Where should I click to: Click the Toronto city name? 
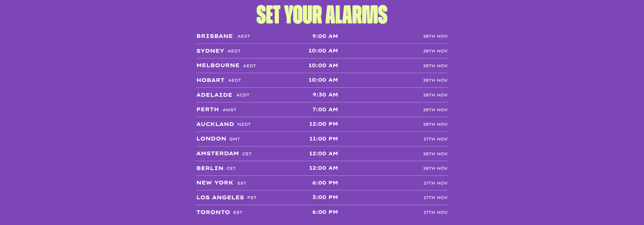pyautogui.click(x=213, y=212)
